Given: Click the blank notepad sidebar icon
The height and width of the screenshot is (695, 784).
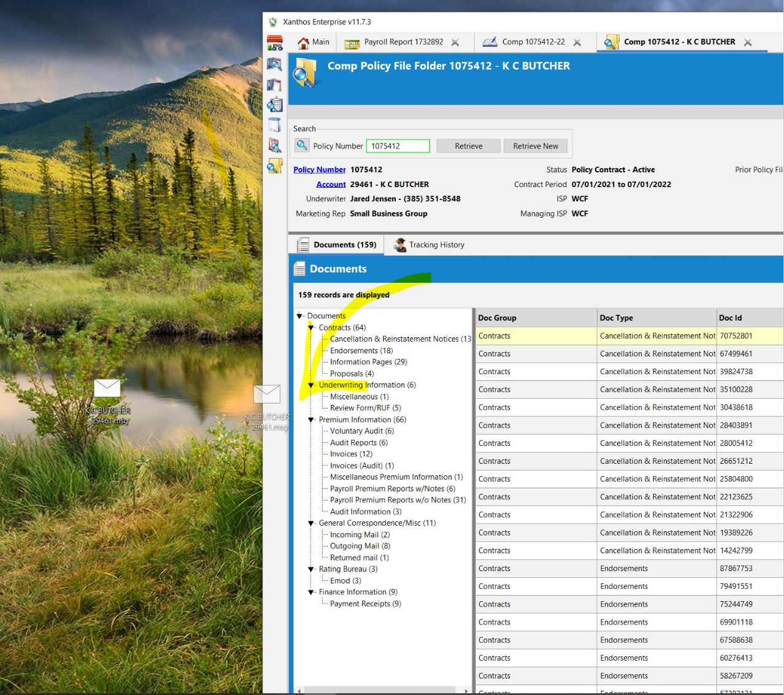Looking at the screenshot, I should click(274, 125).
